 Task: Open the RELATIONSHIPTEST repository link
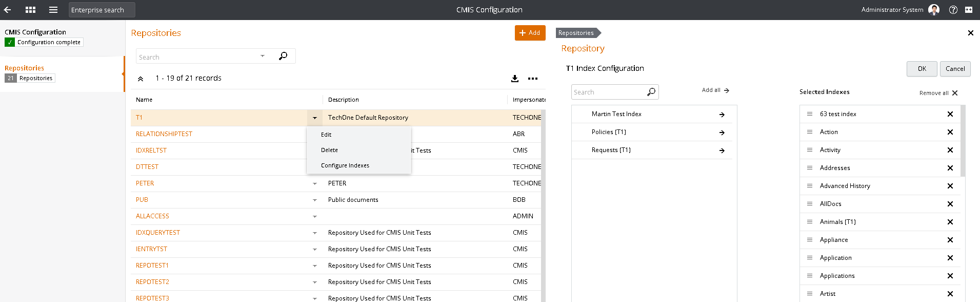(164, 134)
